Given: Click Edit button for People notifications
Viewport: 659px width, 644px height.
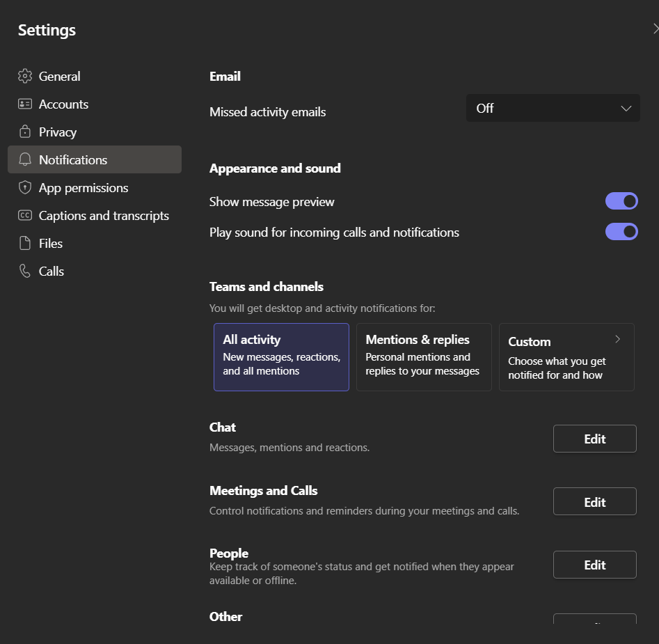Looking at the screenshot, I should pos(594,565).
